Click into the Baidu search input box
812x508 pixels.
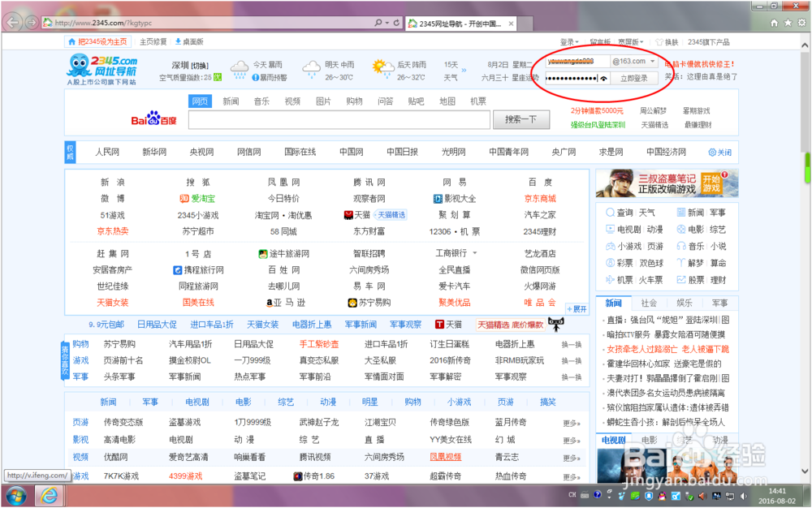339,119
